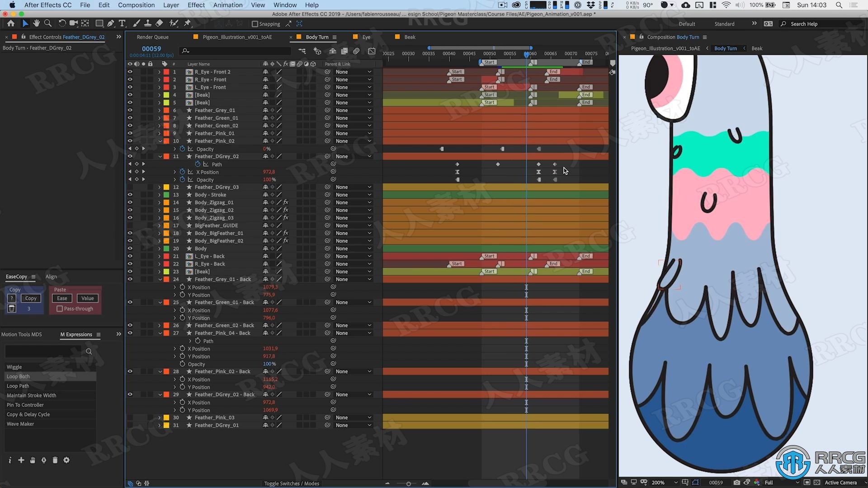Expand the Feather_DGrey_03 layer
868x488 pixels.
160,187
